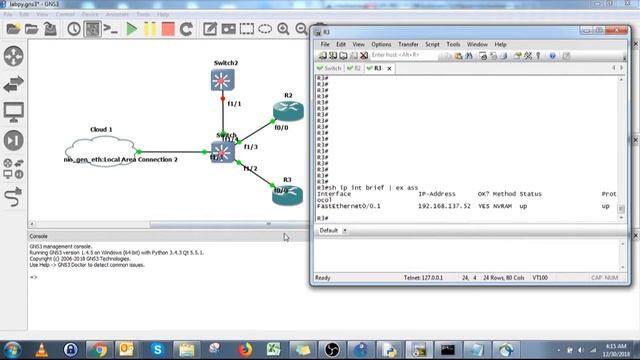
Task: Click terminal Help blue question icon
Action: [552, 56]
